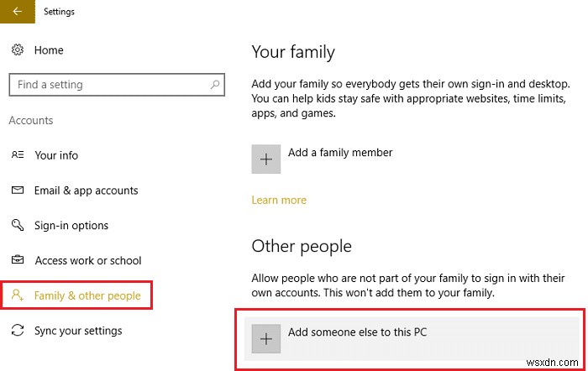This screenshot has width=588, height=371.
Task: Open the Your info page
Action: pyautogui.click(x=56, y=155)
